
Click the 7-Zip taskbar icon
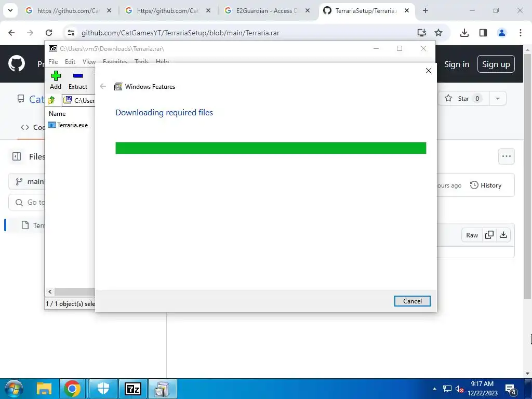pyautogui.click(x=133, y=389)
